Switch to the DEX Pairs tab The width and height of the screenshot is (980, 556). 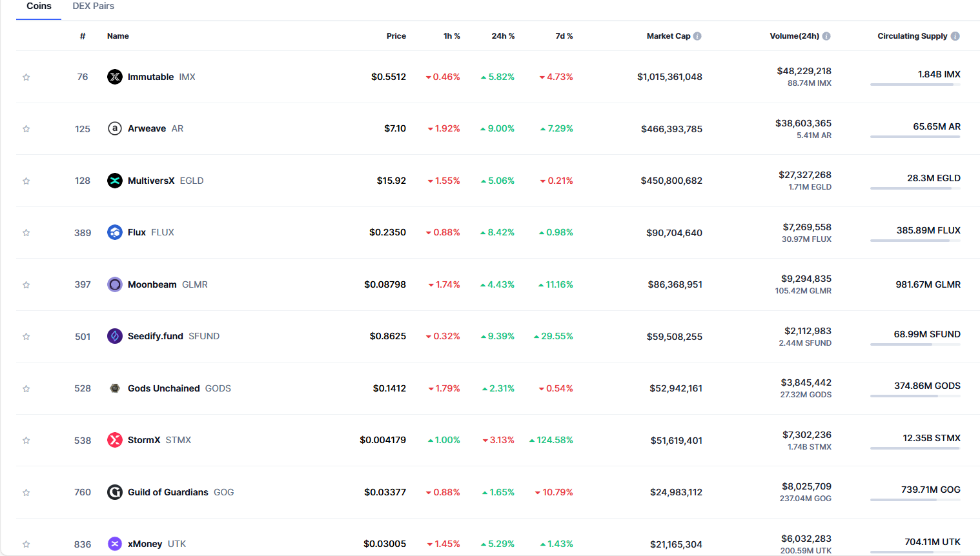point(93,6)
